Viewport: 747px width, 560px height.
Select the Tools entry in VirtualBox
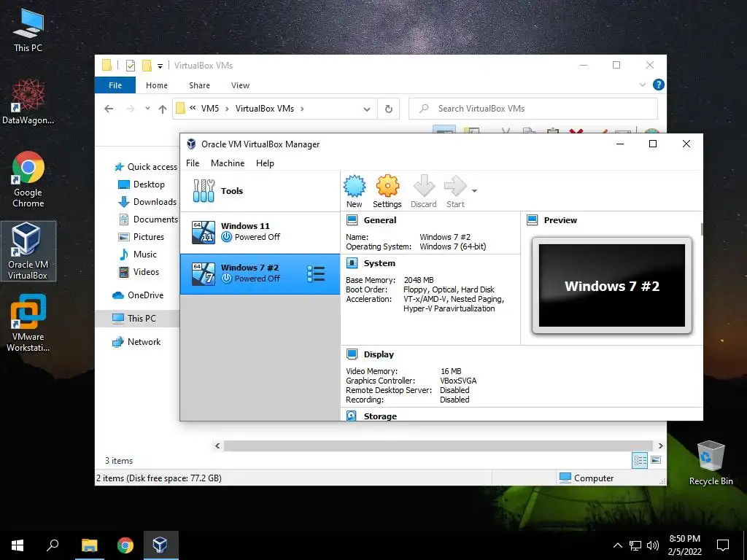click(x=260, y=191)
